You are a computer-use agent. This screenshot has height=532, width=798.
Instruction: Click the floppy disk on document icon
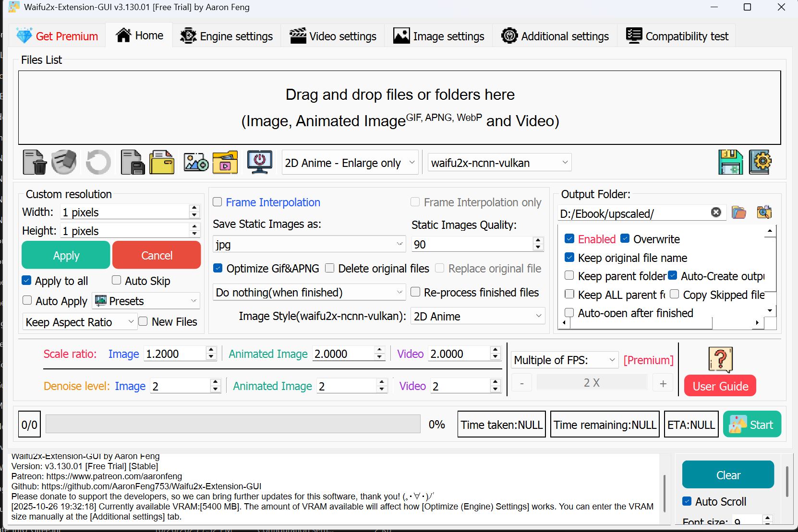(132, 163)
